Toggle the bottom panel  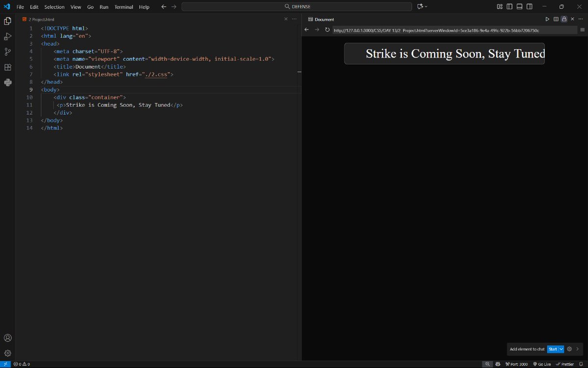pos(519,6)
